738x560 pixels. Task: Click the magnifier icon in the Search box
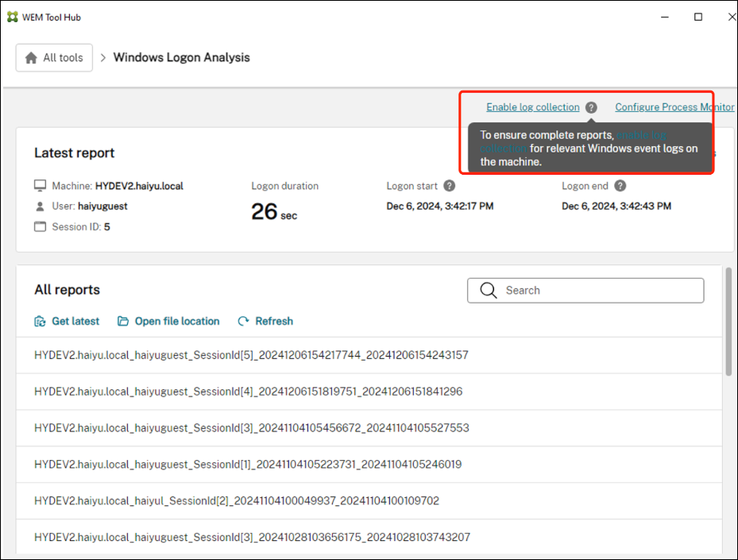488,290
